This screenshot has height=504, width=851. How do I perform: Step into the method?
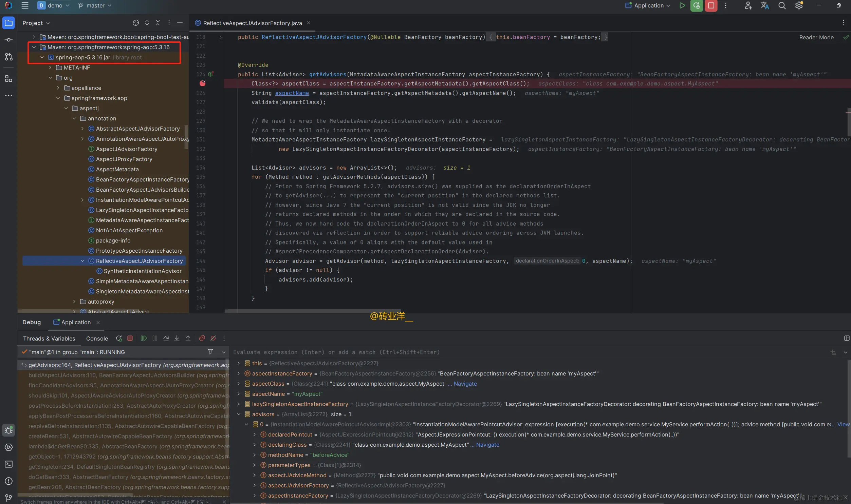pyautogui.click(x=177, y=338)
